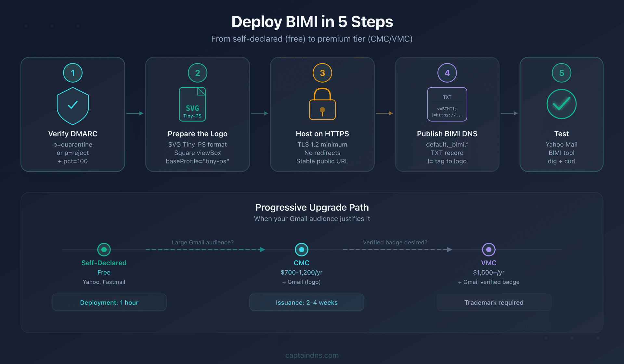Click the SVG Tiny-PS file icon
Viewport: 624px width, 364px height.
tap(192, 104)
